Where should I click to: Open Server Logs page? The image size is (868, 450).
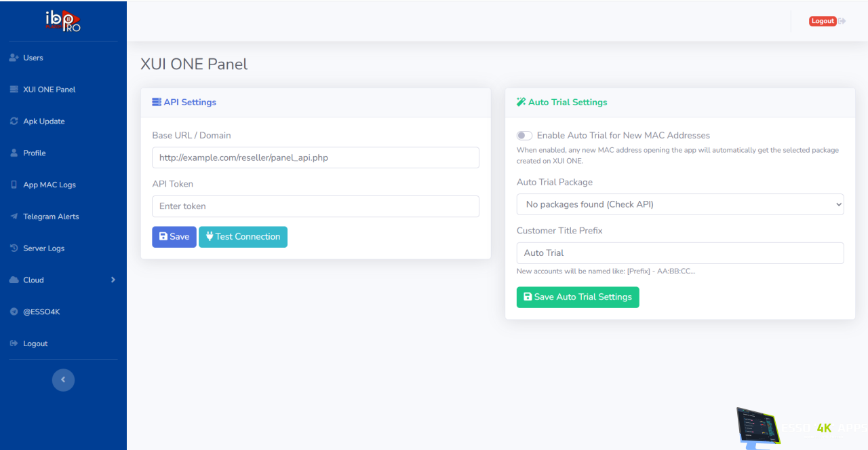tap(63, 248)
